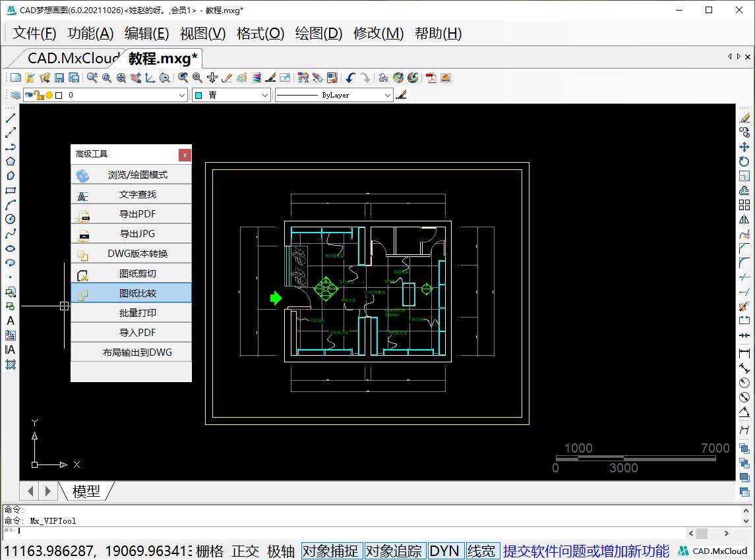Enable 正交 mode in status bar

(245, 551)
